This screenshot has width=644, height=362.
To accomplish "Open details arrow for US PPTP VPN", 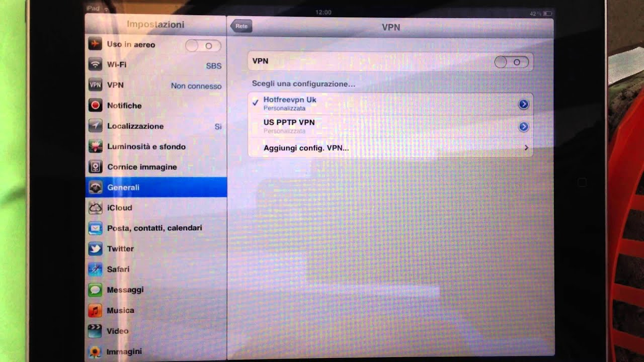I will tap(523, 127).
